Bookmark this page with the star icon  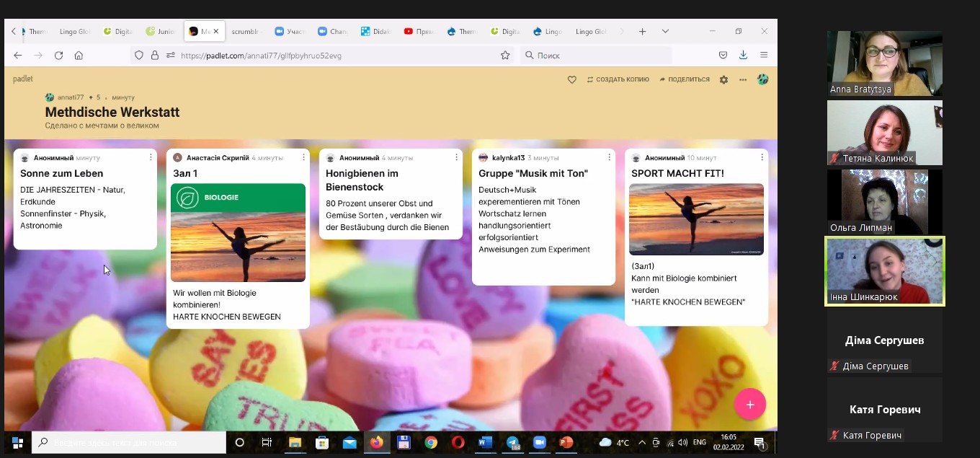[505, 56]
